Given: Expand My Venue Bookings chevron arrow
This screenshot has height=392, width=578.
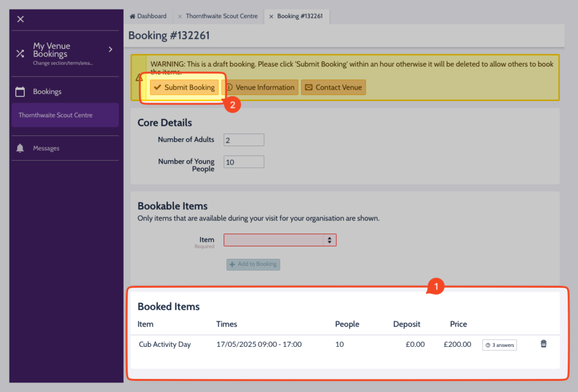Looking at the screenshot, I should [111, 50].
